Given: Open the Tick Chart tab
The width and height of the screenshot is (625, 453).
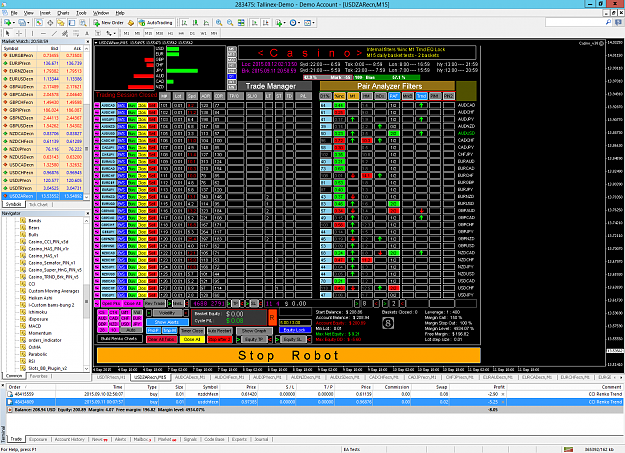Looking at the screenshot, I should click(x=39, y=204).
